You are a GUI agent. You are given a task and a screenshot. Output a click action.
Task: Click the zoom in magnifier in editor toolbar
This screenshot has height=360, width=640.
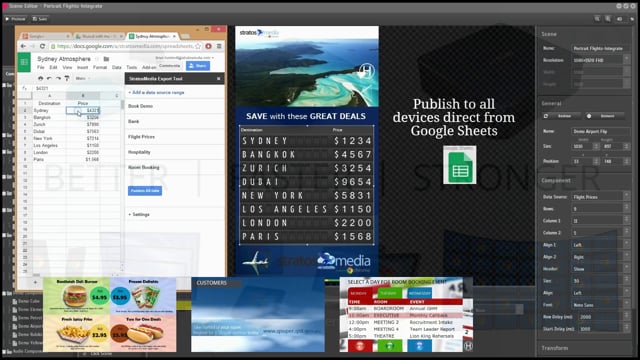(608, 19)
